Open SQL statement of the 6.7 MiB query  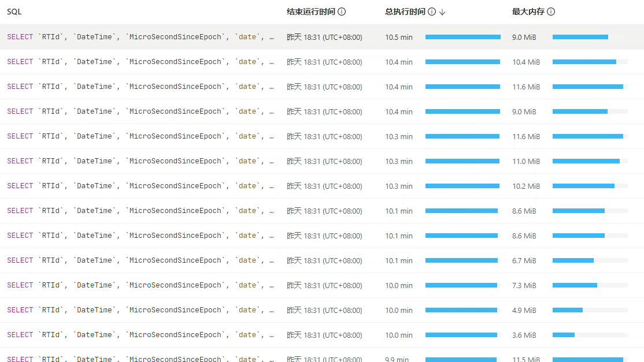(140, 260)
